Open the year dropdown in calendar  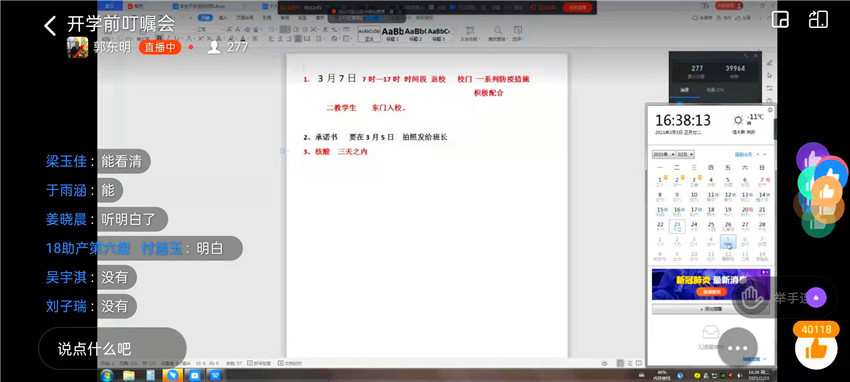(x=663, y=154)
